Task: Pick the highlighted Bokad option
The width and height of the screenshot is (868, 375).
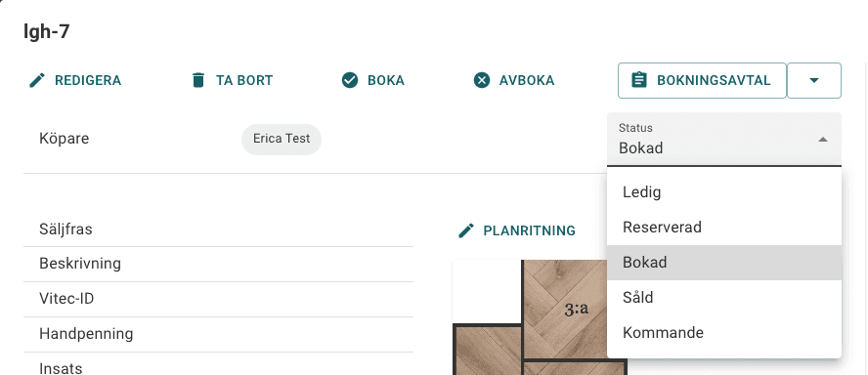Action: point(724,263)
